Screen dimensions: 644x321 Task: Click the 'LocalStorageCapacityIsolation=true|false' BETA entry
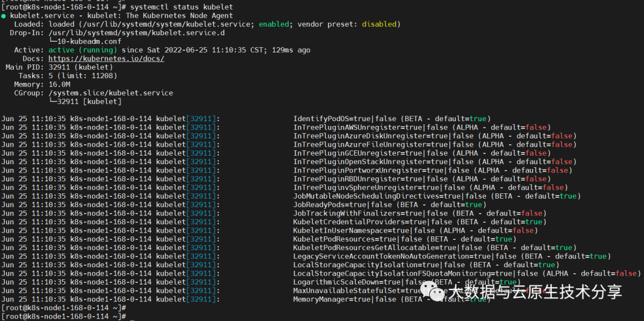(426, 265)
